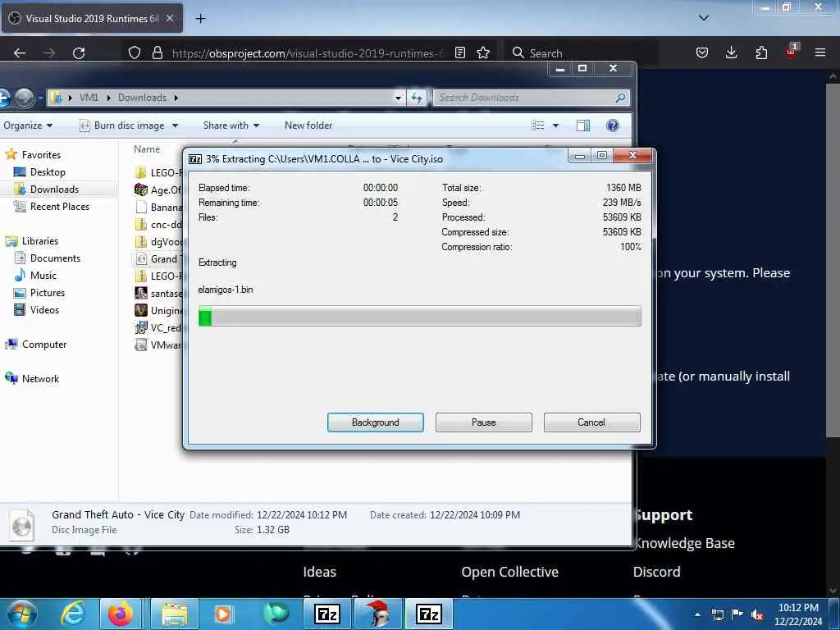
Task: Go back in Firefox
Action: (x=20, y=53)
